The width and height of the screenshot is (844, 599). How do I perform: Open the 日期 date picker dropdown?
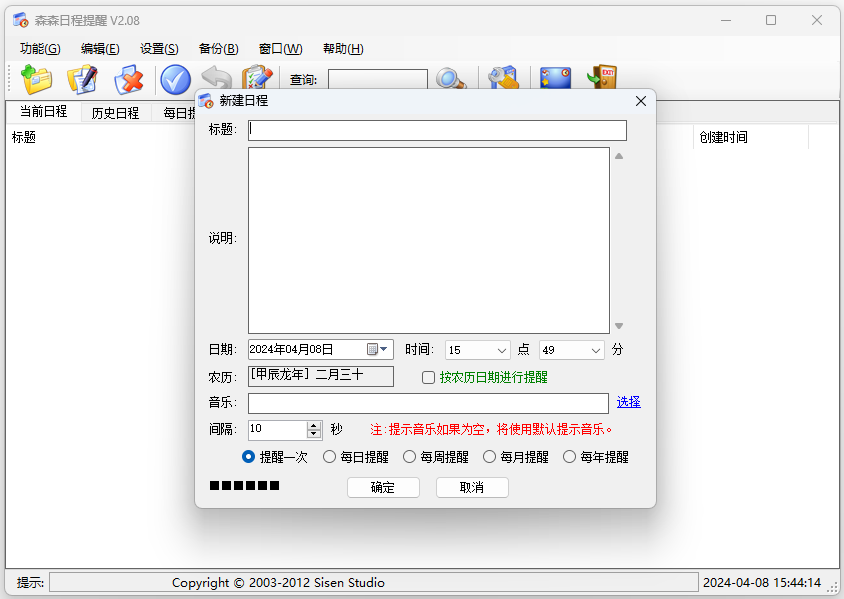point(378,350)
